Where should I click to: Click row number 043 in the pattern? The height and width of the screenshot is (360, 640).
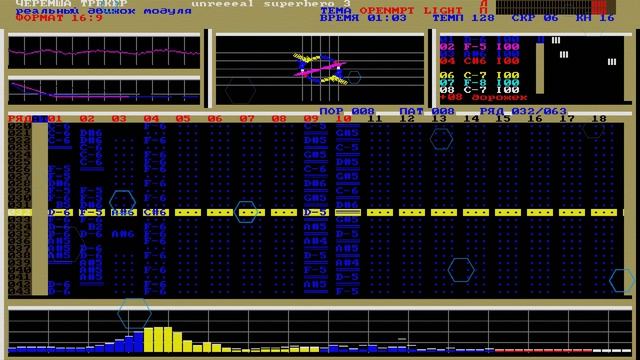[x=20, y=291]
